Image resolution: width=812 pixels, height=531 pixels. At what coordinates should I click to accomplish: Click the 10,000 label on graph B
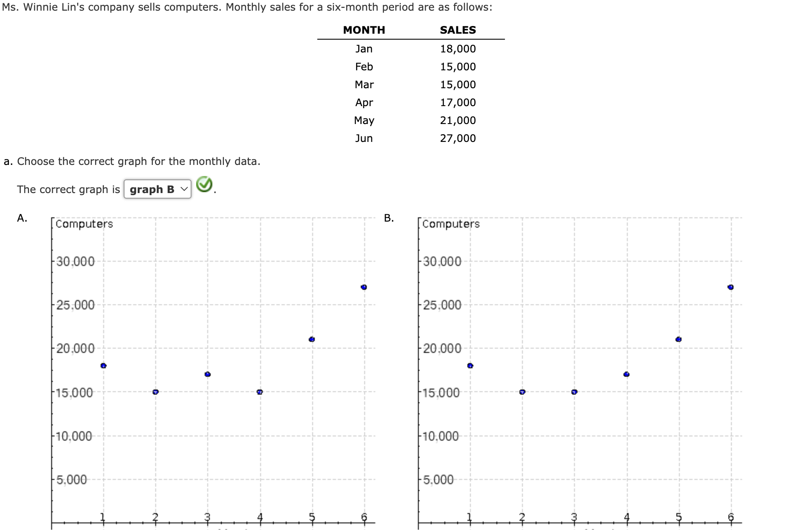(x=441, y=436)
